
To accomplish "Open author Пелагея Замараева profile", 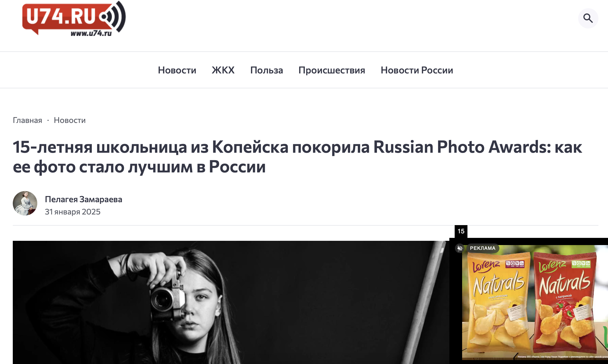I will pyautogui.click(x=84, y=199).
